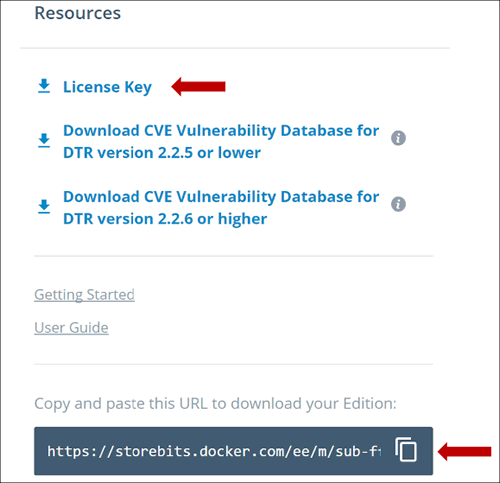This screenshot has height=483, width=500.
Task: Copy the storebits.docker.com URL with the copy icon
Action: [406, 450]
